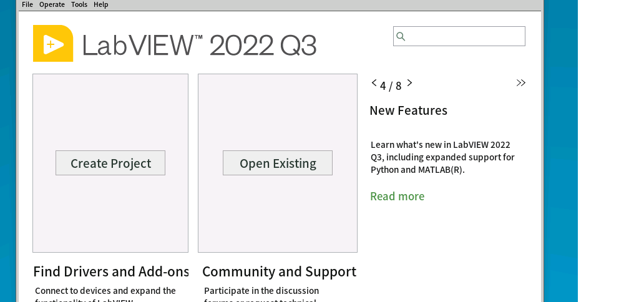The width and height of the screenshot is (644, 302).
Task: Click the Open Existing button
Action: pyautogui.click(x=278, y=163)
